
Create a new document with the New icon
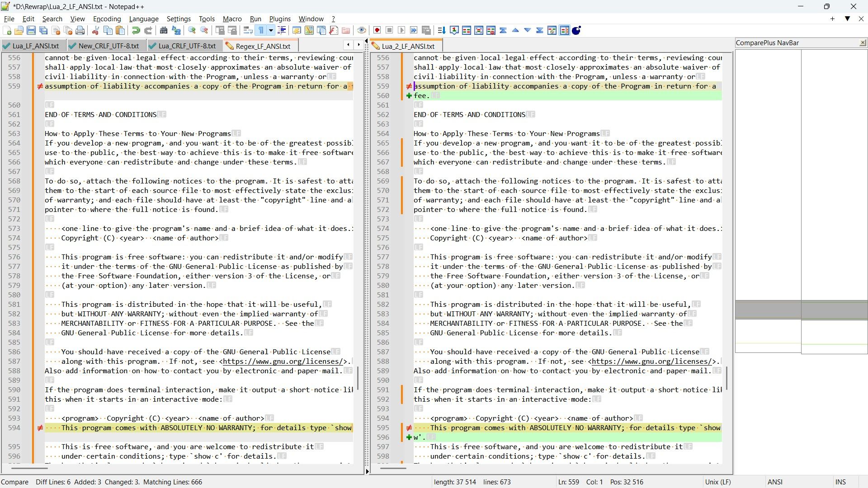coord(7,30)
